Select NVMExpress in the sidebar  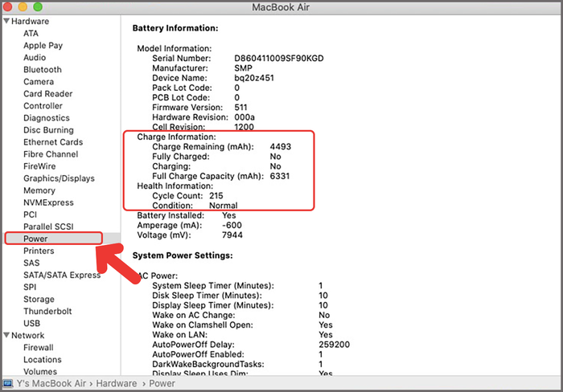(48, 202)
